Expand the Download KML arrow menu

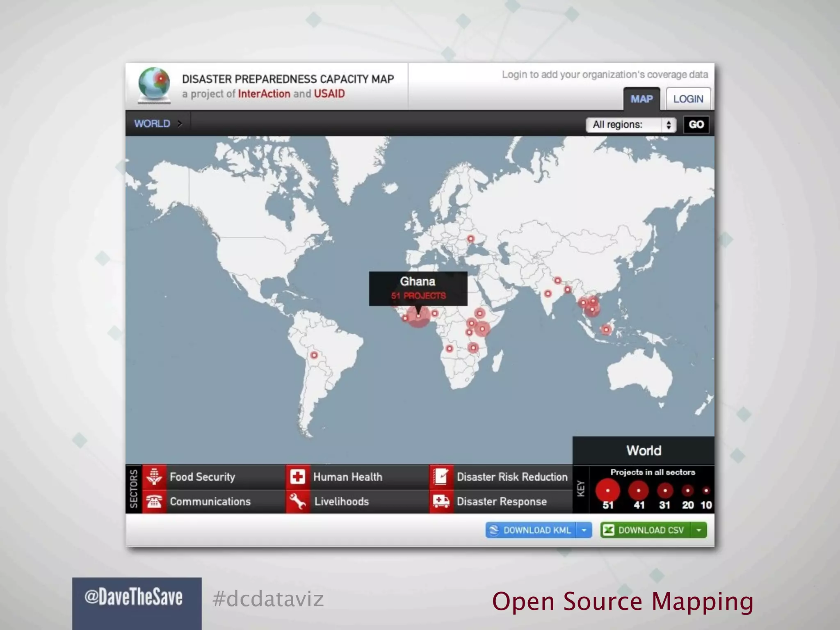(x=584, y=530)
